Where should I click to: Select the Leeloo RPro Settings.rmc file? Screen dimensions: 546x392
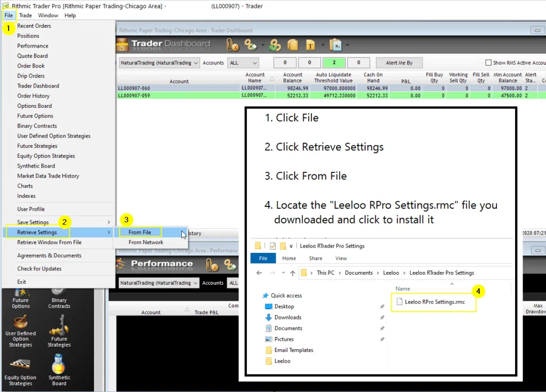(x=435, y=302)
